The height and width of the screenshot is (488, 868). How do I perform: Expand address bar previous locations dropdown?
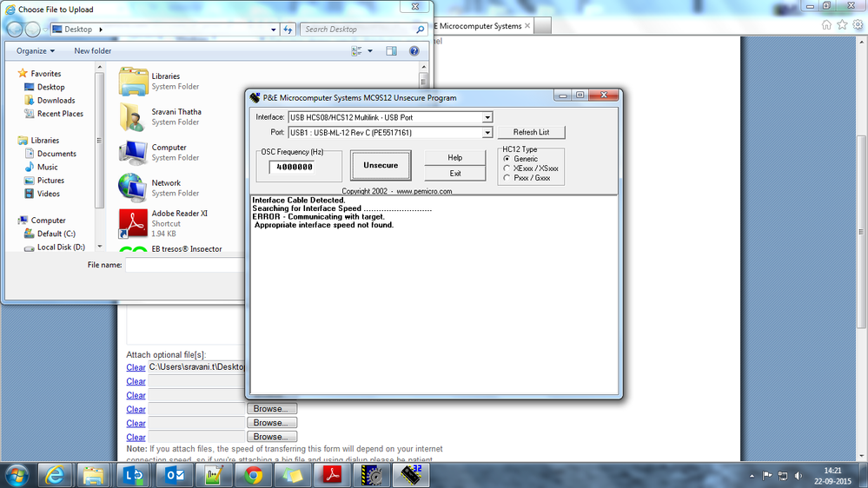pyautogui.click(x=274, y=30)
